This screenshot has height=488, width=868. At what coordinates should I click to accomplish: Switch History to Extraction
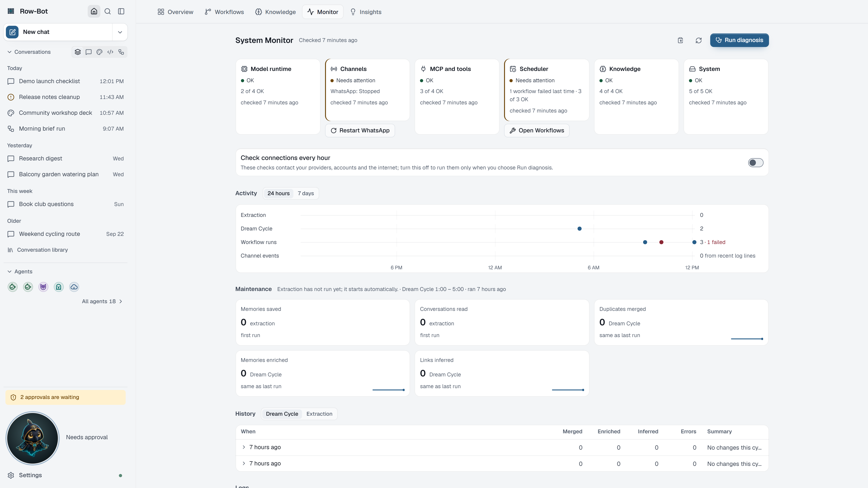[x=319, y=414]
